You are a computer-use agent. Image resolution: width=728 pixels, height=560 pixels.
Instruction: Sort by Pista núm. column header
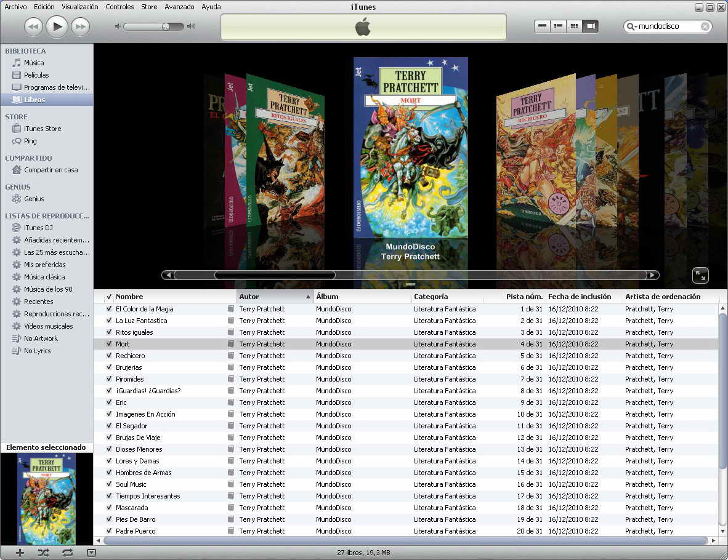[x=514, y=297]
